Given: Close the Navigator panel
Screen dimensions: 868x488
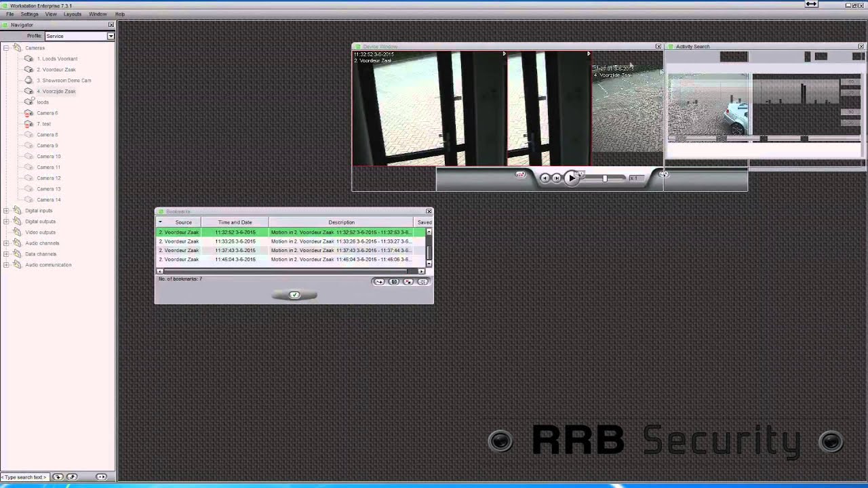Looking at the screenshot, I should [111, 25].
